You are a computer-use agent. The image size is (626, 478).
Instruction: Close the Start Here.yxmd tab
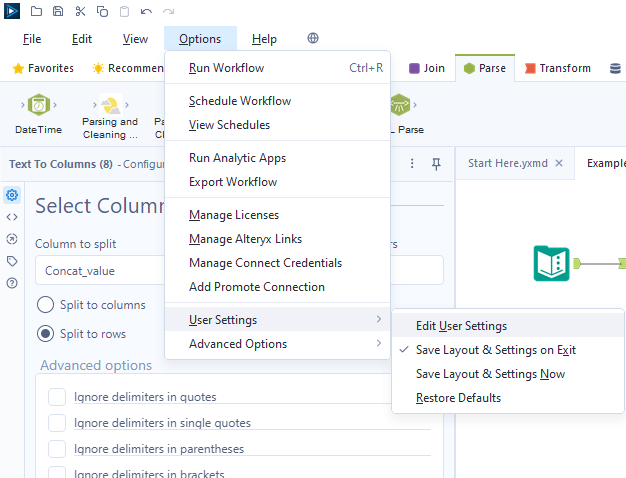point(559,163)
